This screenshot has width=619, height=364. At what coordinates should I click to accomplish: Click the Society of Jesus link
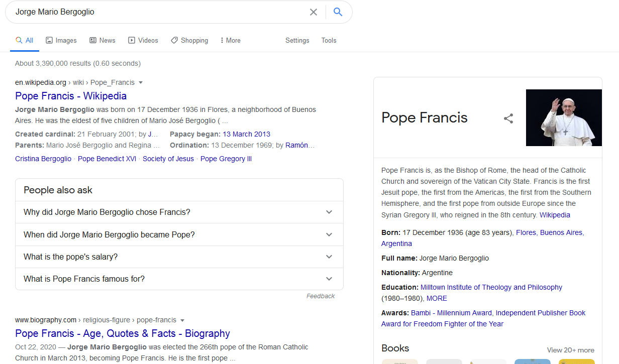(168, 159)
